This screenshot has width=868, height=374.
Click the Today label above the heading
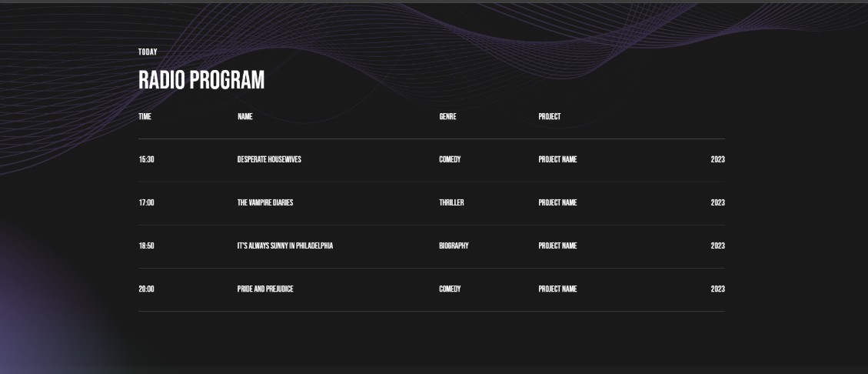(x=148, y=52)
